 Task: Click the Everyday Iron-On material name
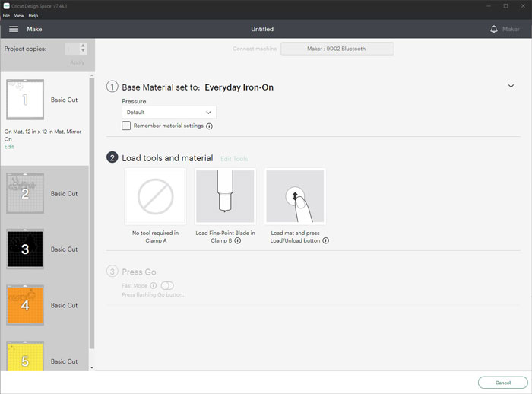click(239, 87)
